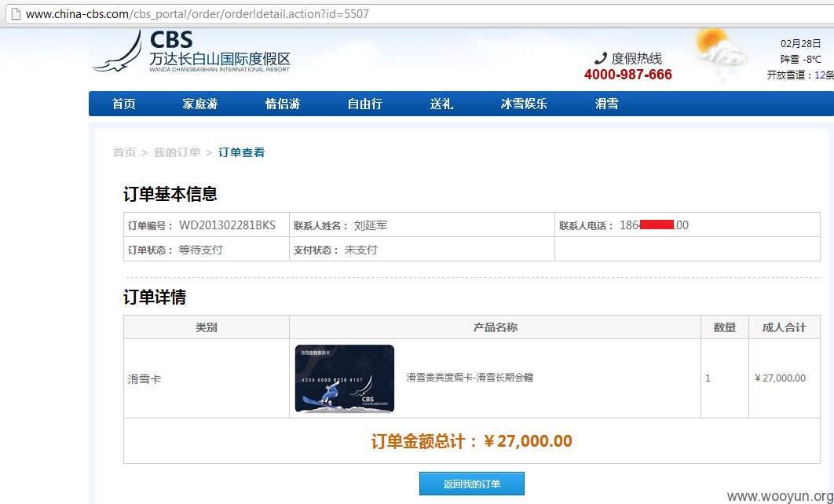Click the 类别 column header

pyautogui.click(x=207, y=327)
